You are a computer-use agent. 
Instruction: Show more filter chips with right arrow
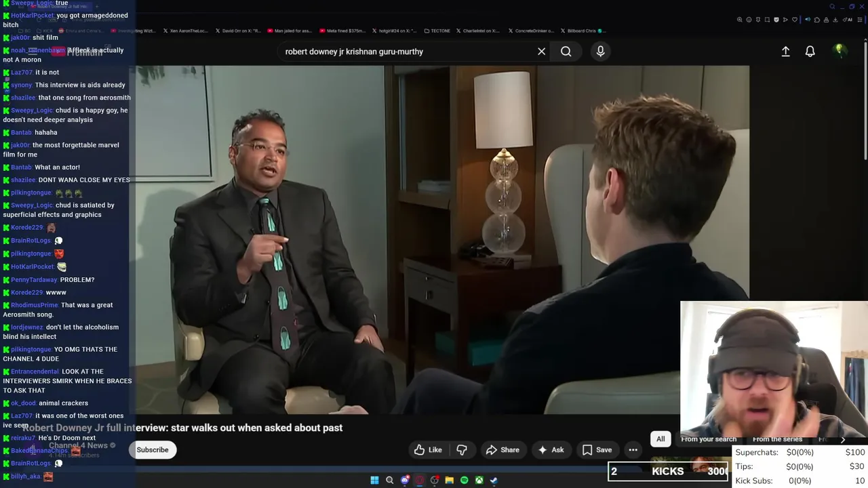point(843,439)
